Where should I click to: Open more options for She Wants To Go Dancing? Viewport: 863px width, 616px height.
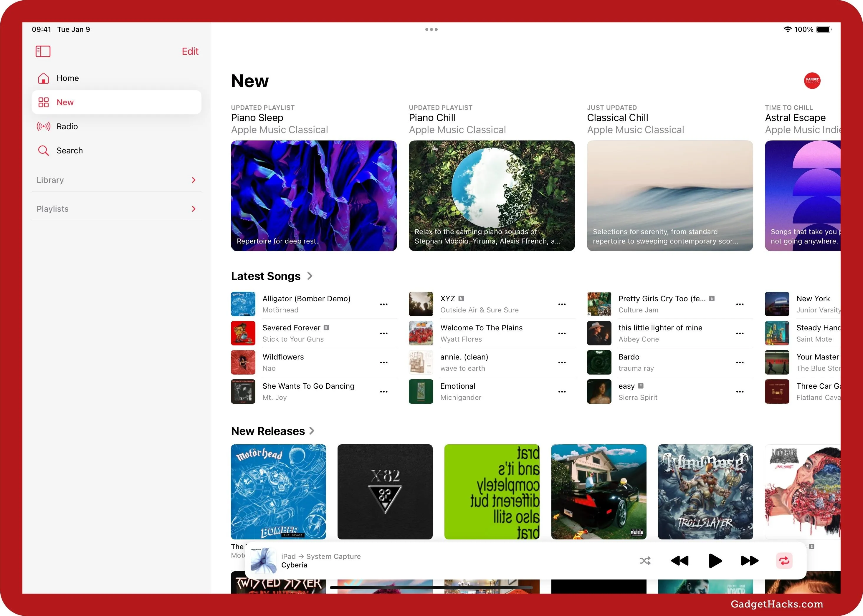tap(383, 391)
